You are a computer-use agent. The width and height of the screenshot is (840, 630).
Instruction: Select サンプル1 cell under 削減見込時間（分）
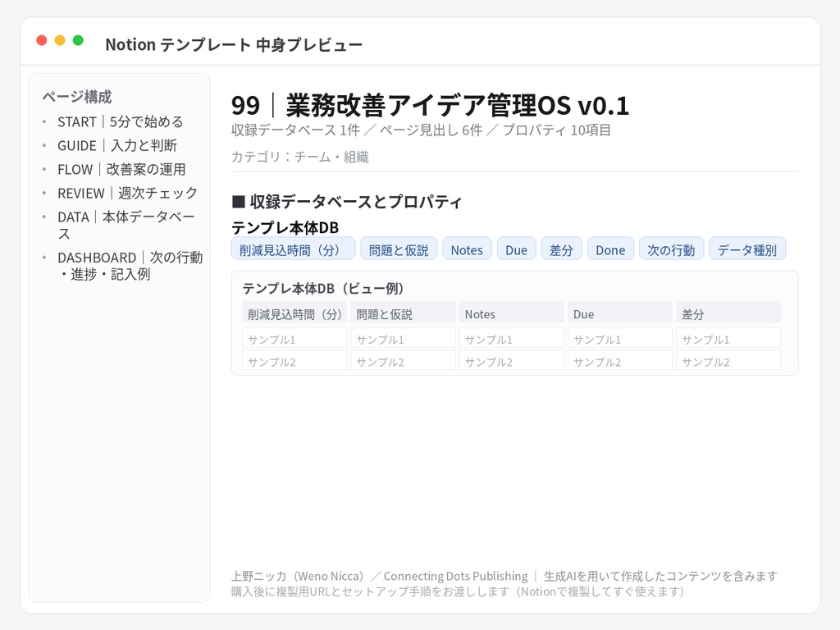(x=294, y=339)
